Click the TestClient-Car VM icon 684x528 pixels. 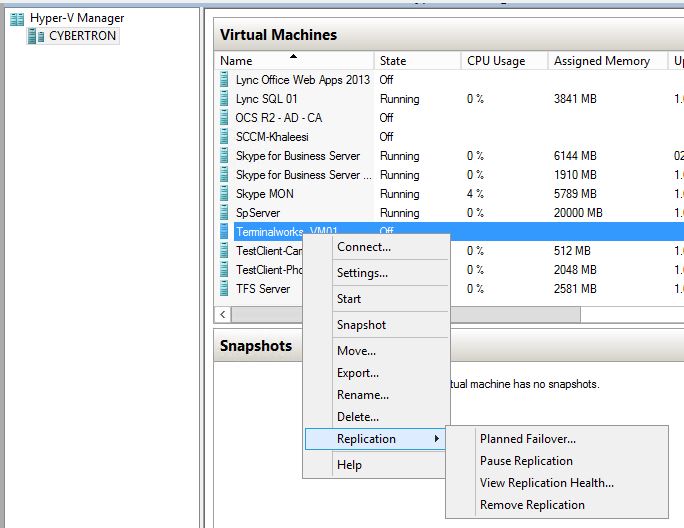pos(224,250)
